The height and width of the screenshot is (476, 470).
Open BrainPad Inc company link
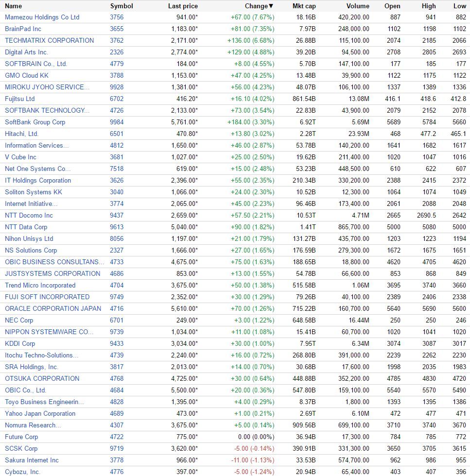(x=23, y=29)
